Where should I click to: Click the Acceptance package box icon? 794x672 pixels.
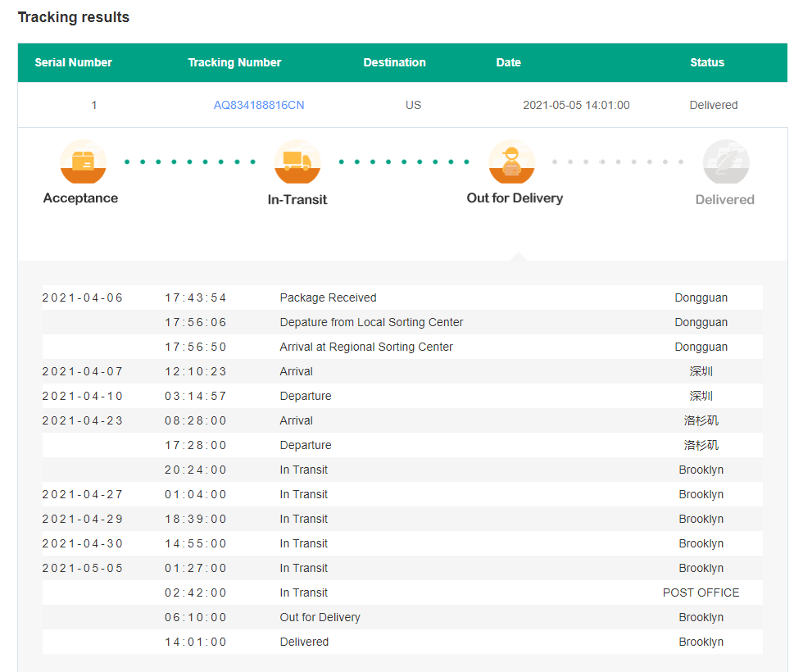(83, 161)
